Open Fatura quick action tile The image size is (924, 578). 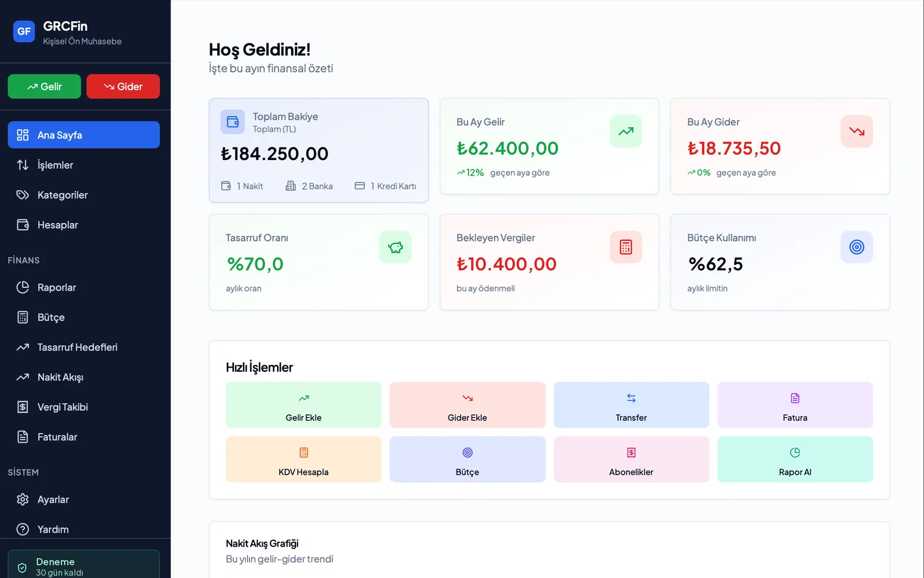[x=795, y=405]
